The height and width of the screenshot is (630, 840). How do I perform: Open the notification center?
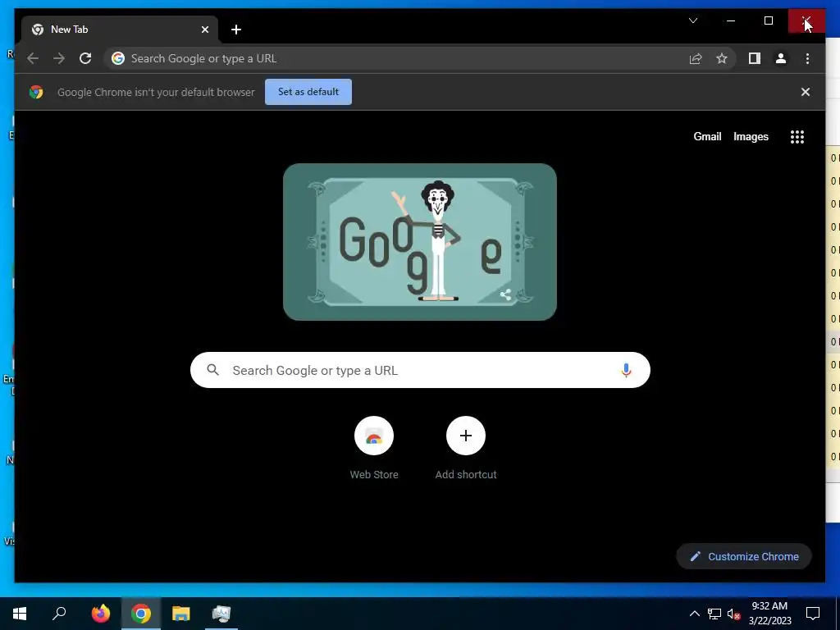click(x=813, y=614)
